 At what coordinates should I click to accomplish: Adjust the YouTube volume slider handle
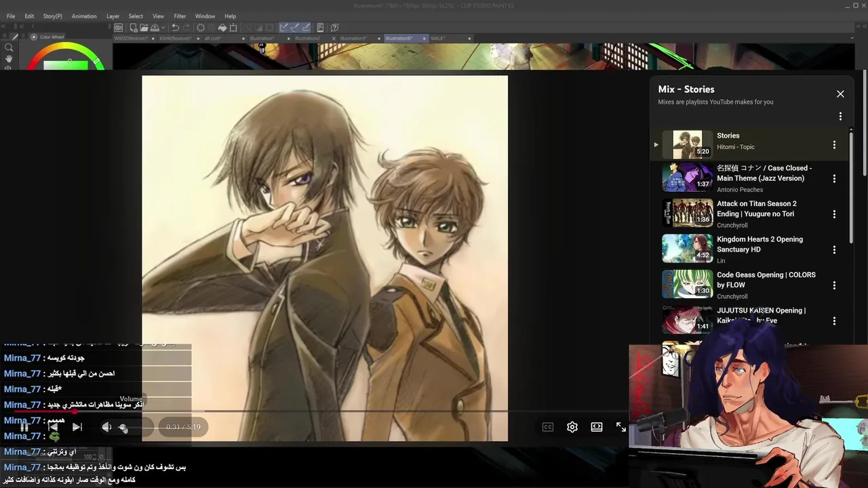pos(123,427)
